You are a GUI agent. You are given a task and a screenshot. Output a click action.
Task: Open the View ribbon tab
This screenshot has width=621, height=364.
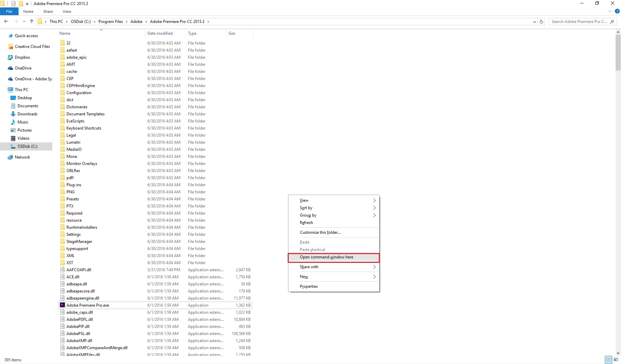click(67, 11)
